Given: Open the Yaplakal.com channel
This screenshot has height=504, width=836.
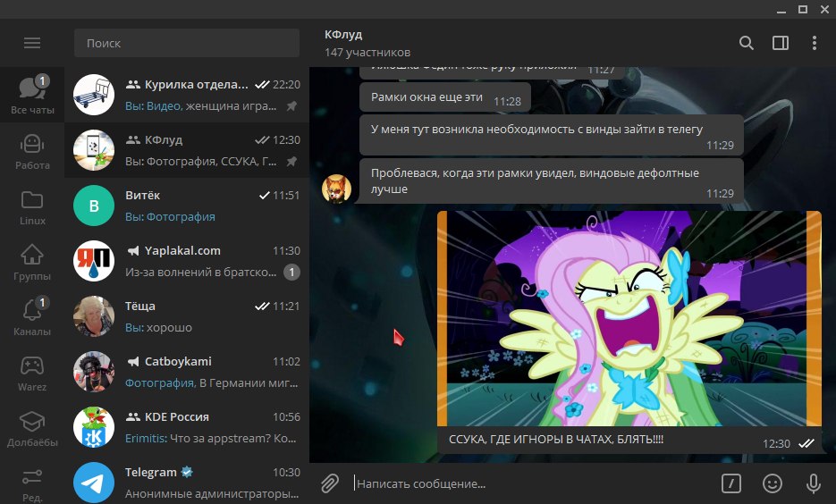Looking at the screenshot, I should click(x=187, y=261).
